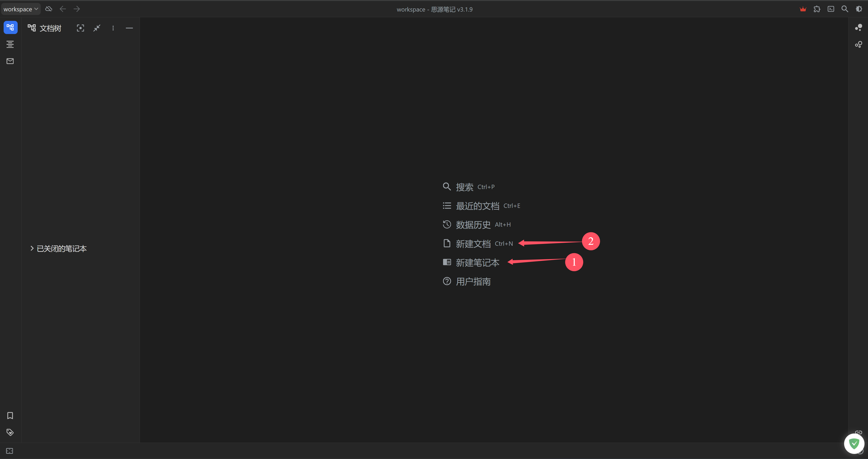Toggle the dock visibility icon bottom left
Viewport: 868px width, 459px height.
[10, 451]
